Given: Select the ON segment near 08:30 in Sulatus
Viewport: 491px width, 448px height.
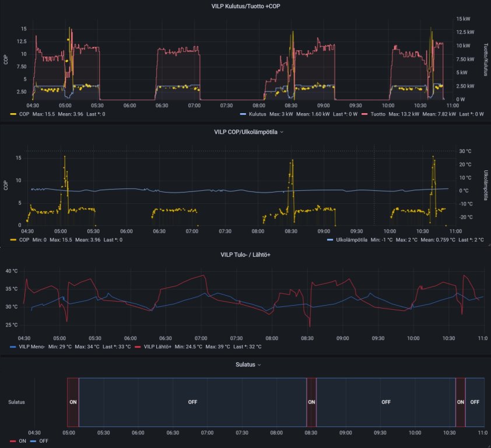Looking at the screenshot, I should [x=311, y=402].
